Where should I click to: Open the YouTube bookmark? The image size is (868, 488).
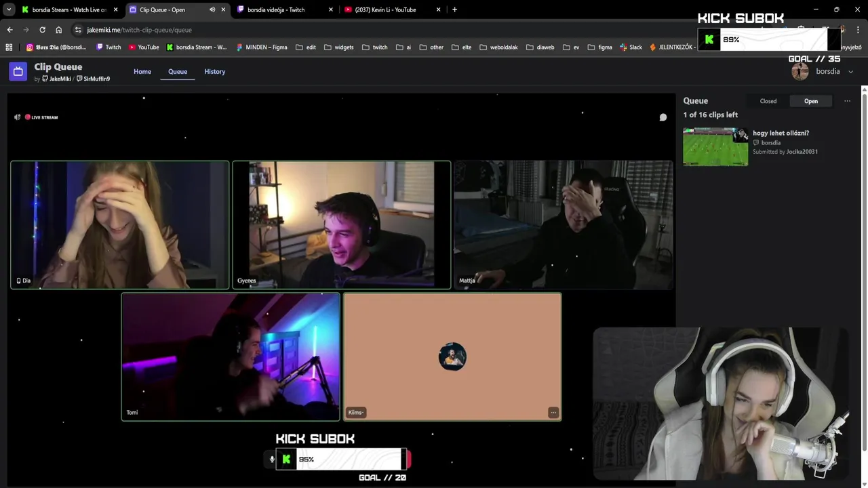tap(143, 47)
